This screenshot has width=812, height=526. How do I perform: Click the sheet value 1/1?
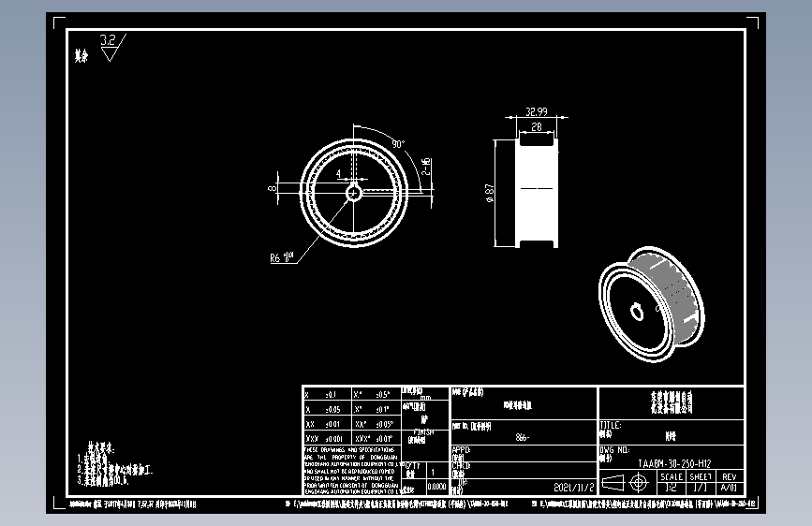701,488
